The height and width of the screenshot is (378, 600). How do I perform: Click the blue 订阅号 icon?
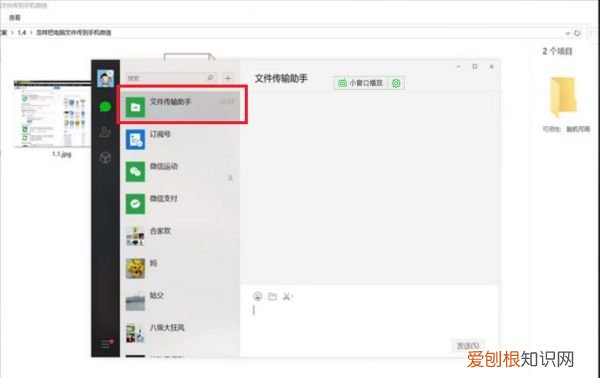click(135, 140)
